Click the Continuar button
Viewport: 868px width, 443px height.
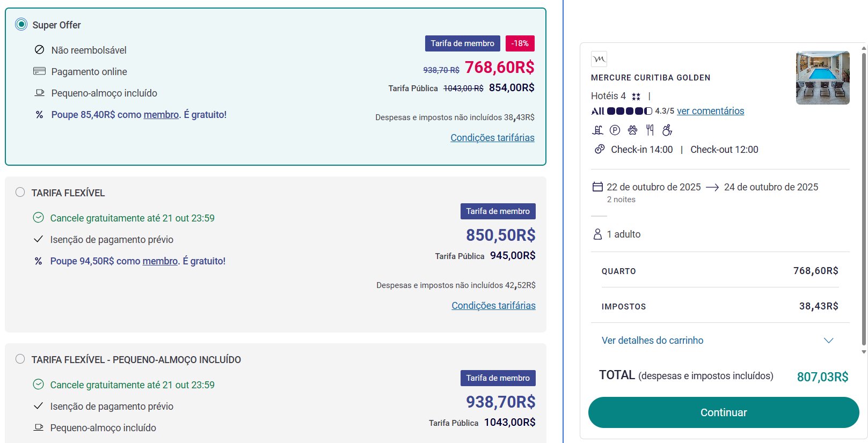724,412
